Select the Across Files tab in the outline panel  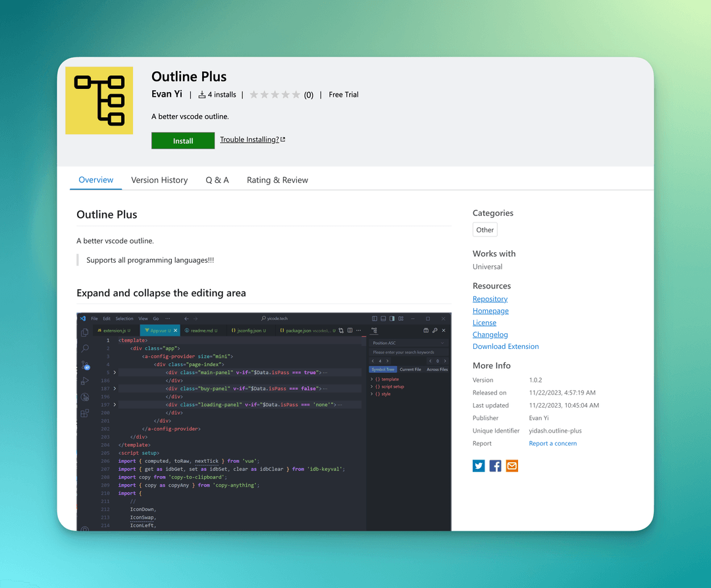pyautogui.click(x=437, y=369)
